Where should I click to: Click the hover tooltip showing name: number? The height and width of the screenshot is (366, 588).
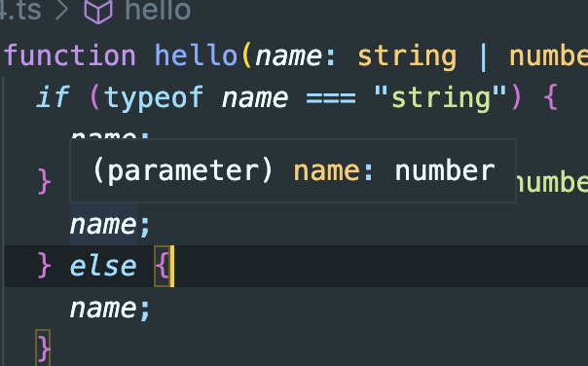coord(293,170)
